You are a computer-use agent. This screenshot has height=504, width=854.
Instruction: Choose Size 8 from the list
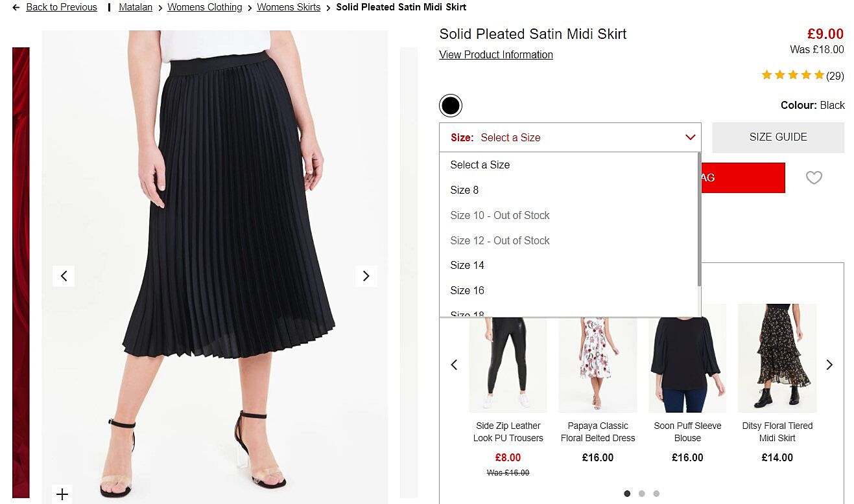[464, 190]
